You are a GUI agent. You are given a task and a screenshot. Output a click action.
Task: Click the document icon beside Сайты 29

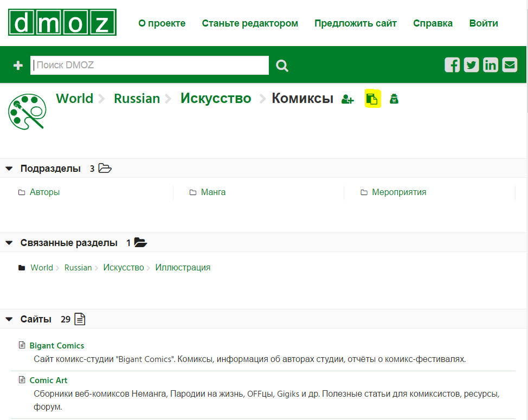pos(80,319)
